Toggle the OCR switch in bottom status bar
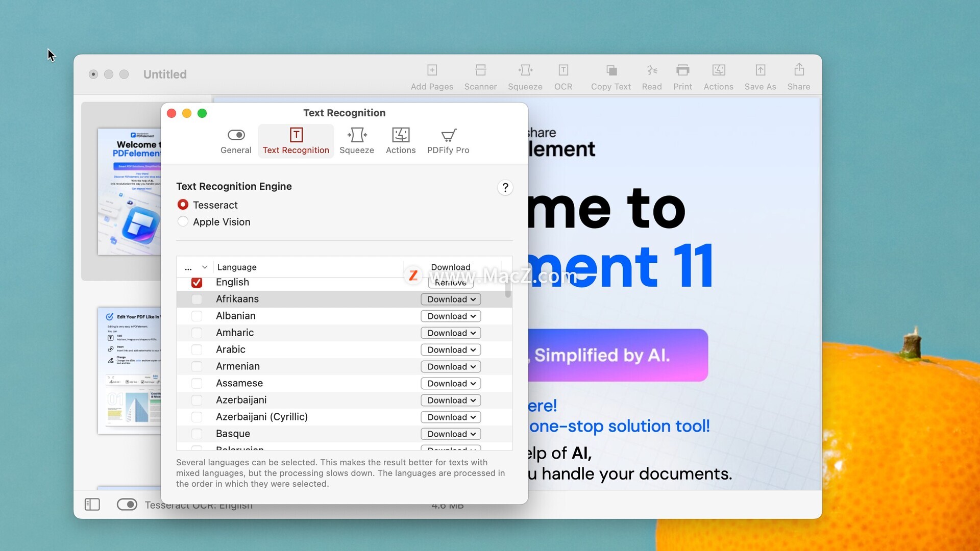 (x=127, y=505)
